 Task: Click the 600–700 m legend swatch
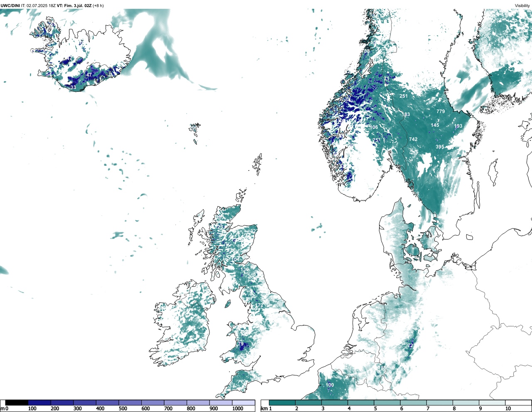tap(153, 402)
